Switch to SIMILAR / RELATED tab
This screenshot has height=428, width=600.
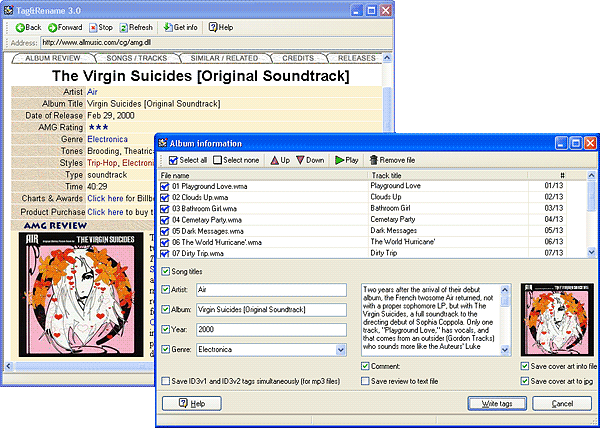tap(224, 58)
